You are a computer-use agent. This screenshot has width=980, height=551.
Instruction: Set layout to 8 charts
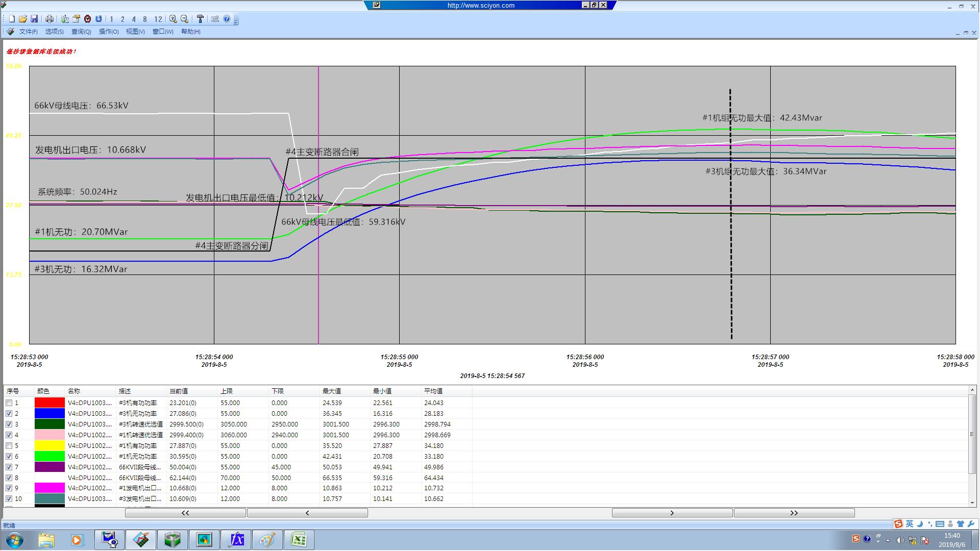(145, 19)
